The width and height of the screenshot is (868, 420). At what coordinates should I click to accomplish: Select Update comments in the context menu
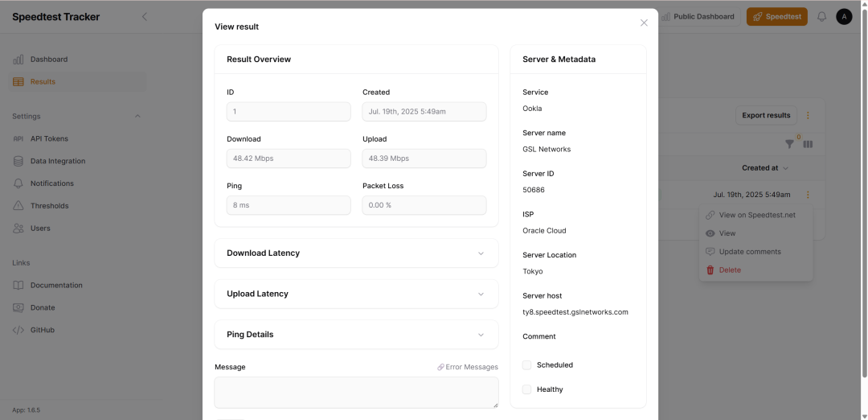coord(749,252)
